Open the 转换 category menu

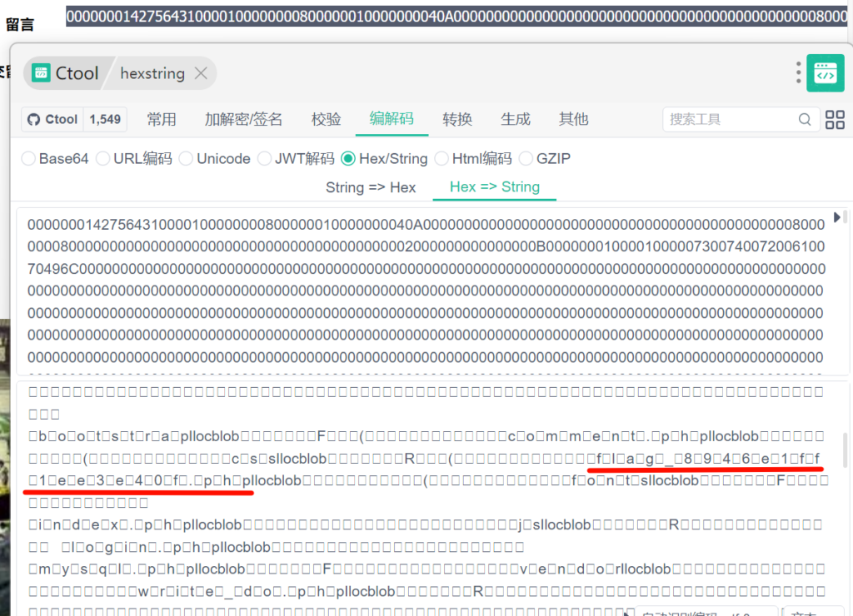457,119
